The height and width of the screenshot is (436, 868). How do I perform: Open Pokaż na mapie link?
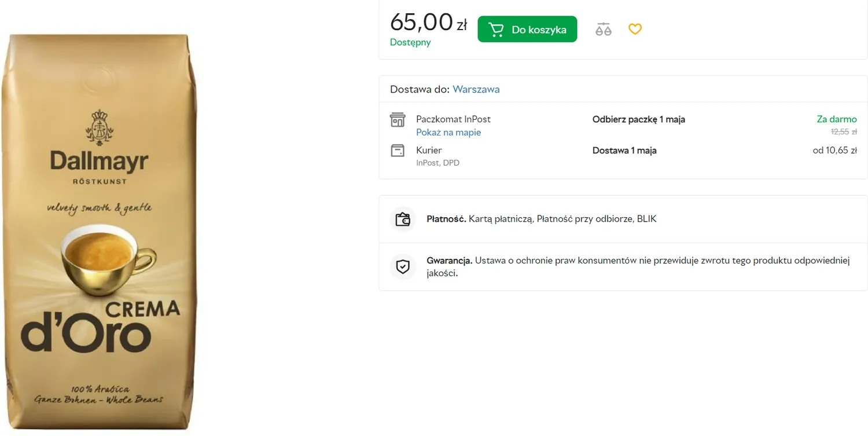click(x=448, y=133)
